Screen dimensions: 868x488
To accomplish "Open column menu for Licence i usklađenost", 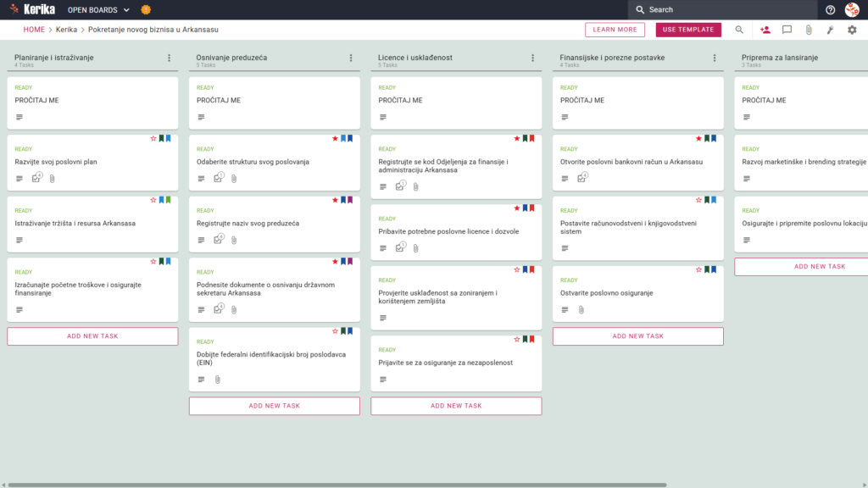I will coord(533,58).
